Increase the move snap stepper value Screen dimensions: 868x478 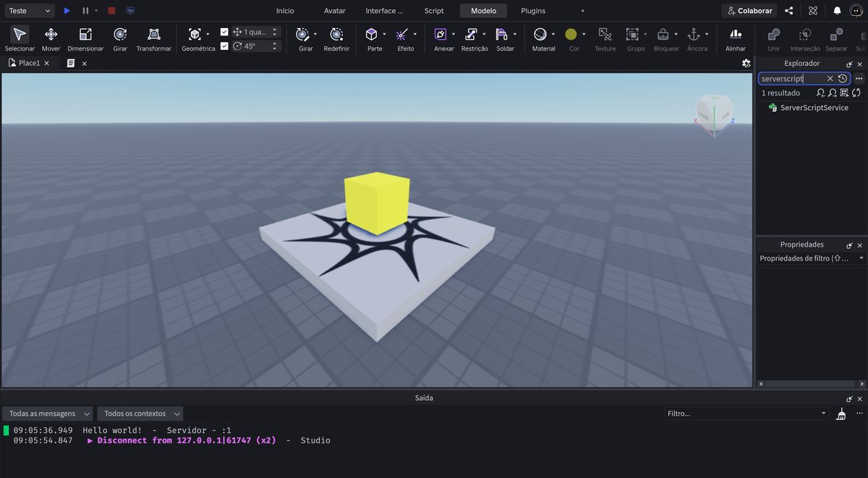pyautogui.click(x=275, y=30)
